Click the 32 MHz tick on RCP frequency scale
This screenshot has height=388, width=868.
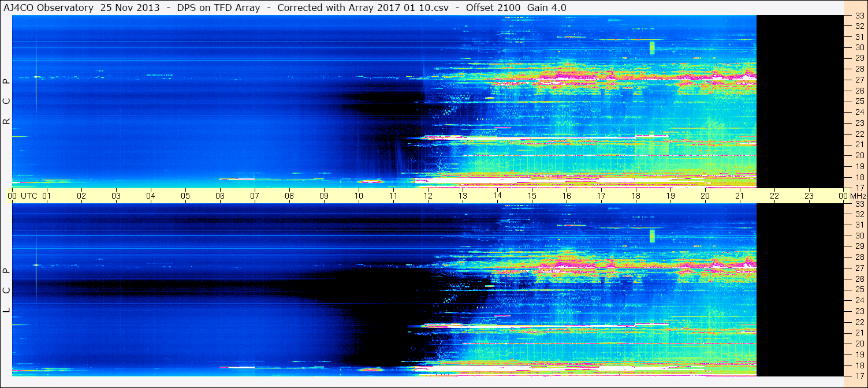click(x=859, y=26)
